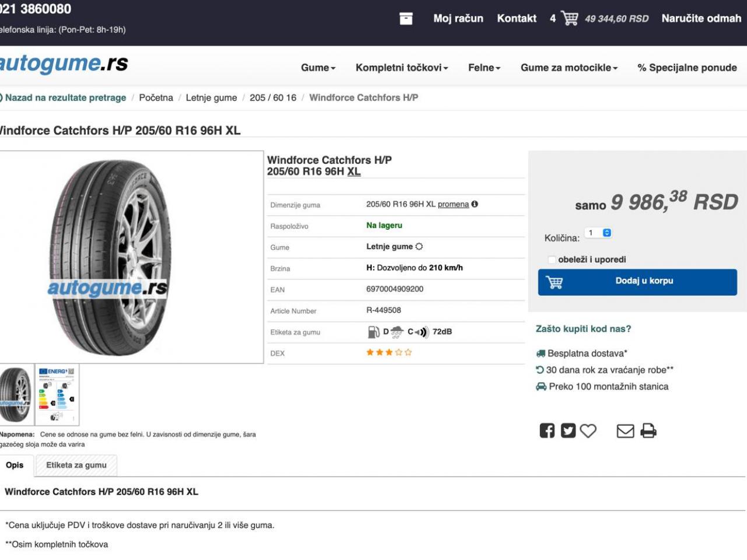The height and width of the screenshot is (560, 747).
Task: Print the product page
Action: [x=648, y=430]
